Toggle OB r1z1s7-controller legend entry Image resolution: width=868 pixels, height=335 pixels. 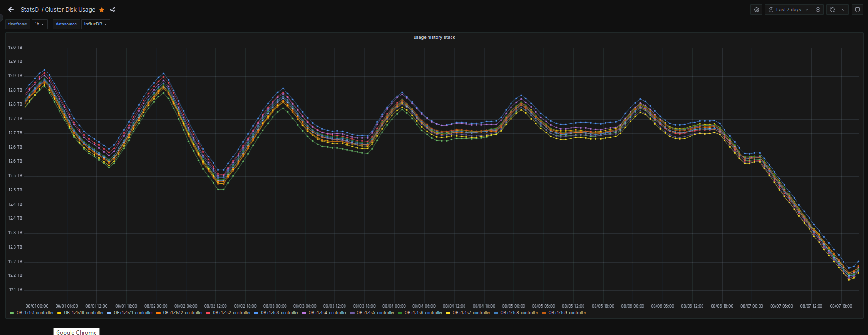[x=471, y=313]
